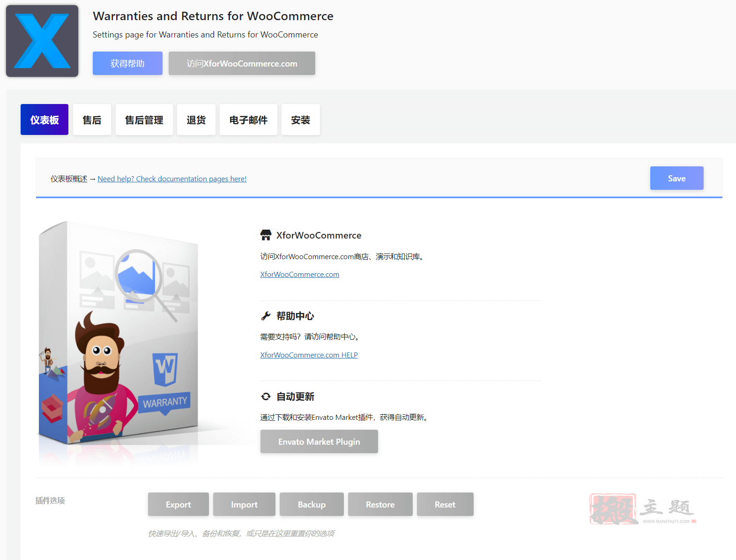Click the warranty product box image
The width and height of the screenshot is (736, 560).
(119, 333)
